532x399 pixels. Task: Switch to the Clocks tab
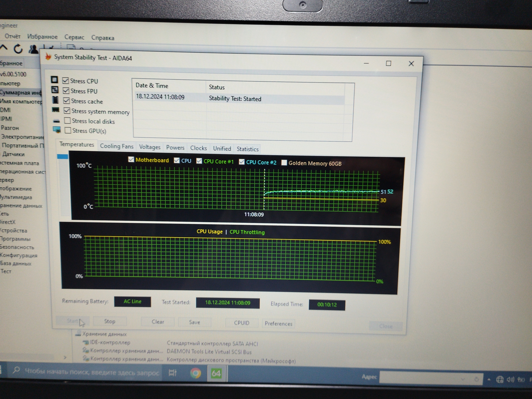click(x=198, y=148)
